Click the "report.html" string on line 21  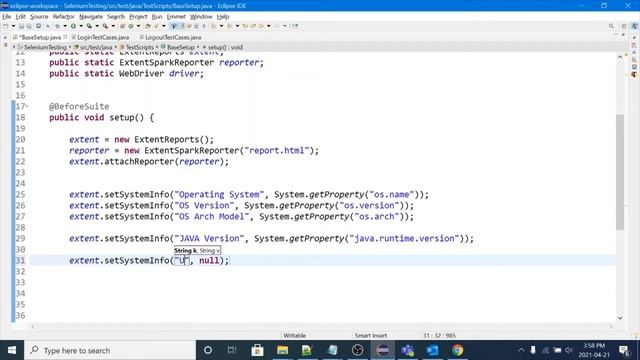click(x=277, y=151)
